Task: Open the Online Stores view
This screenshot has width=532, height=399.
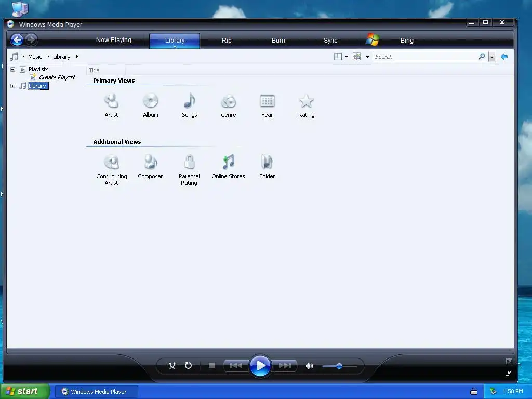Action: point(228,167)
